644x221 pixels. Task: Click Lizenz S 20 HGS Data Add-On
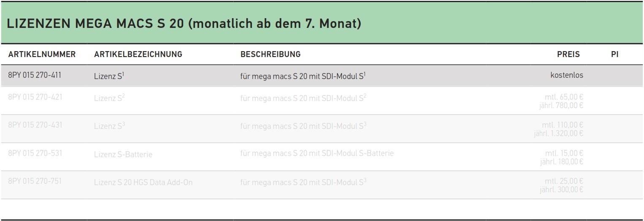pyautogui.click(x=143, y=183)
